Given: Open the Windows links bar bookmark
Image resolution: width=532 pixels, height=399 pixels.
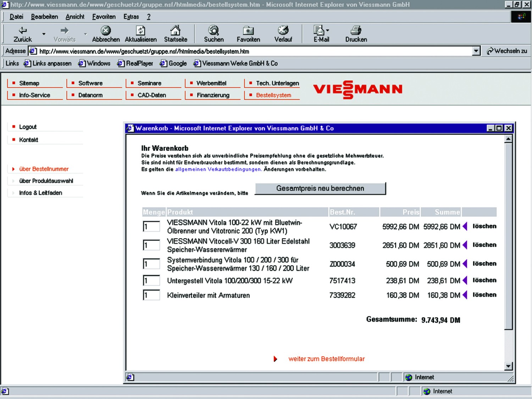Looking at the screenshot, I should pyautogui.click(x=94, y=64).
